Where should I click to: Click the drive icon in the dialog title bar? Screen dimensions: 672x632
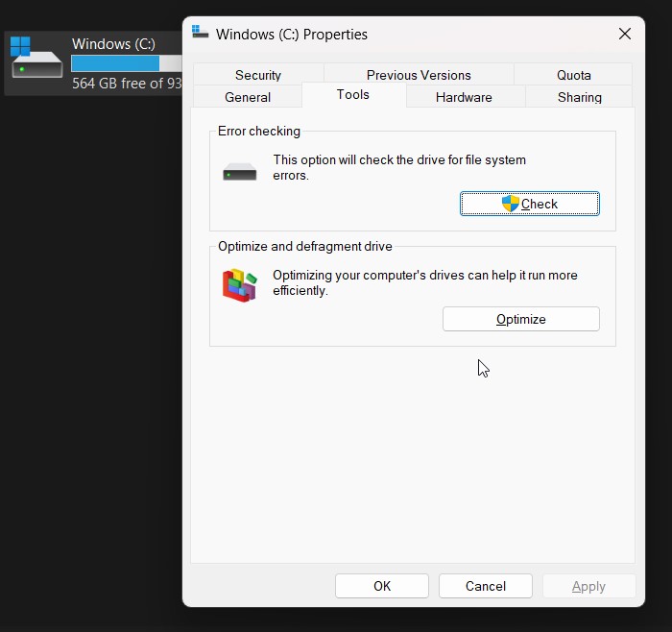(200, 32)
